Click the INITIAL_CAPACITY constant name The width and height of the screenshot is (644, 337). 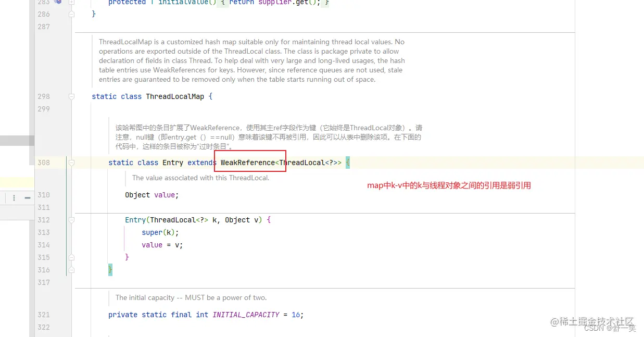[246, 315]
